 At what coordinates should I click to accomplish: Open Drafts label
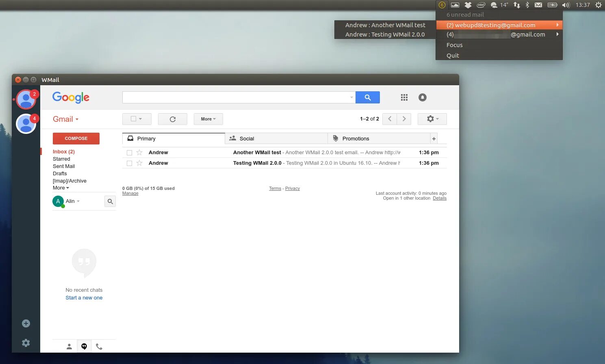pos(60,174)
